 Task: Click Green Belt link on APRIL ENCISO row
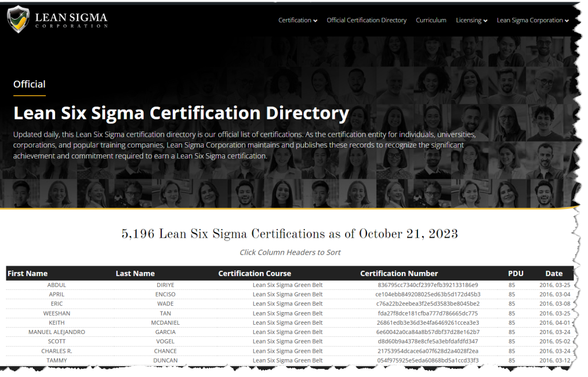[x=288, y=294]
